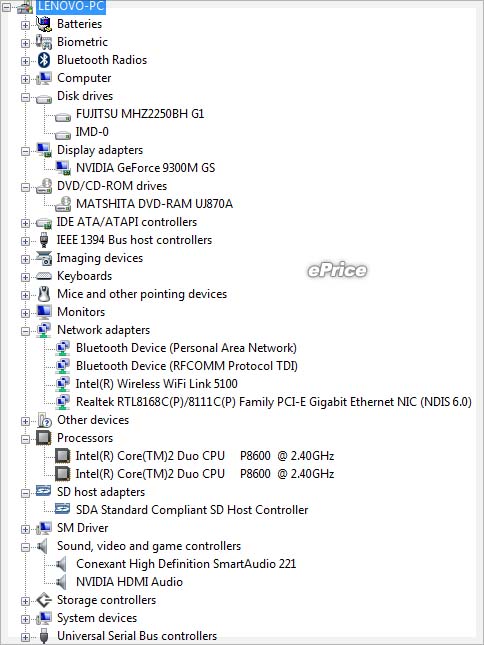Viewport: 484px width, 645px height.
Task: Collapse the LENOVO-PC root node
Action: (6, 6)
